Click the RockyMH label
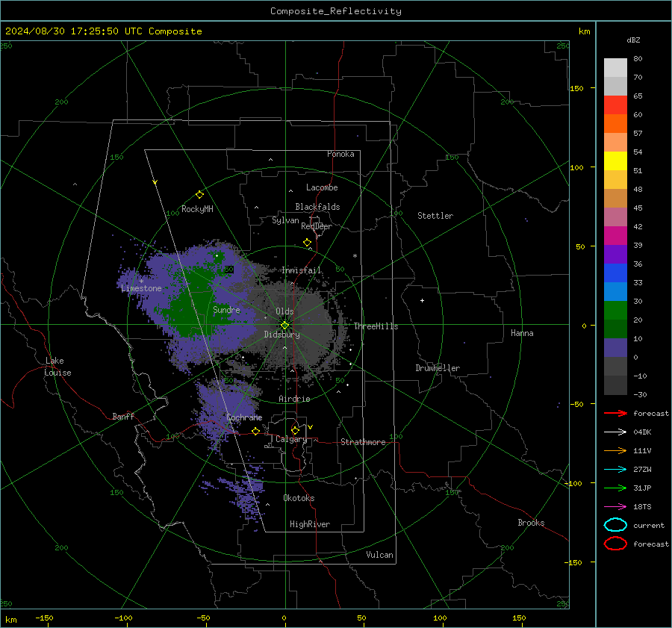Screen dimensions: 672x628 pyautogui.click(x=197, y=209)
